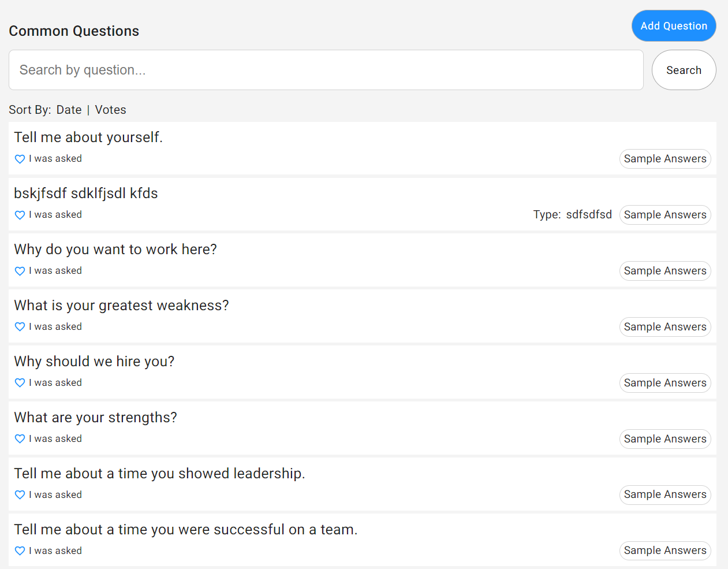Heart the "showed leadership" question

(x=20, y=495)
